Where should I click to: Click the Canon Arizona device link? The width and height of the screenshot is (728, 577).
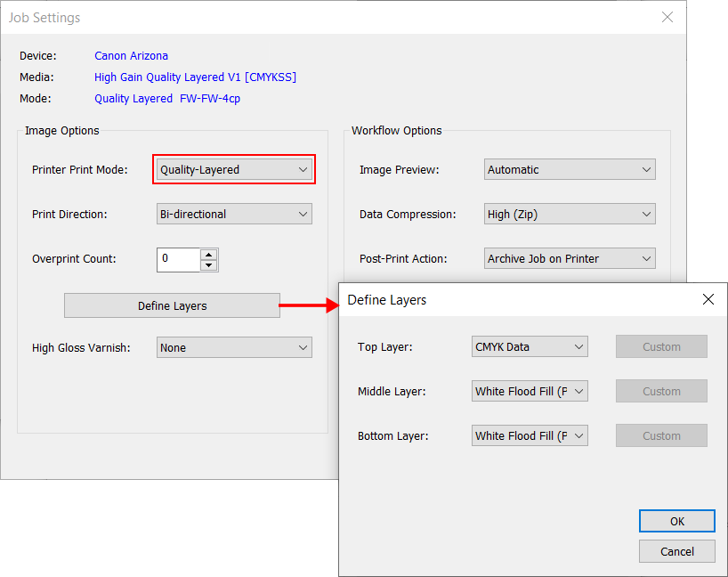tap(131, 56)
